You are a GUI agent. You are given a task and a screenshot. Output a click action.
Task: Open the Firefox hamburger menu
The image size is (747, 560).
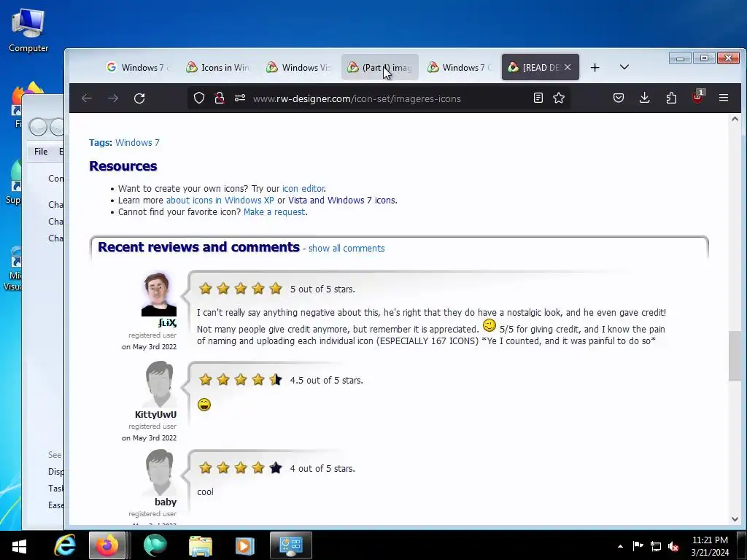click(x=724, y=98)
